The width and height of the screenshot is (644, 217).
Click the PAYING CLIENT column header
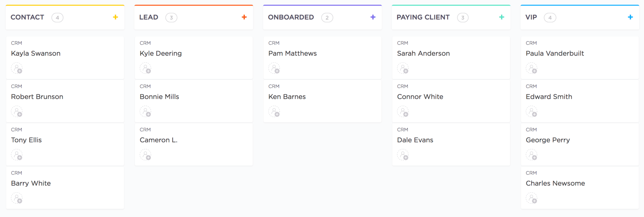[x=423, y=17]
